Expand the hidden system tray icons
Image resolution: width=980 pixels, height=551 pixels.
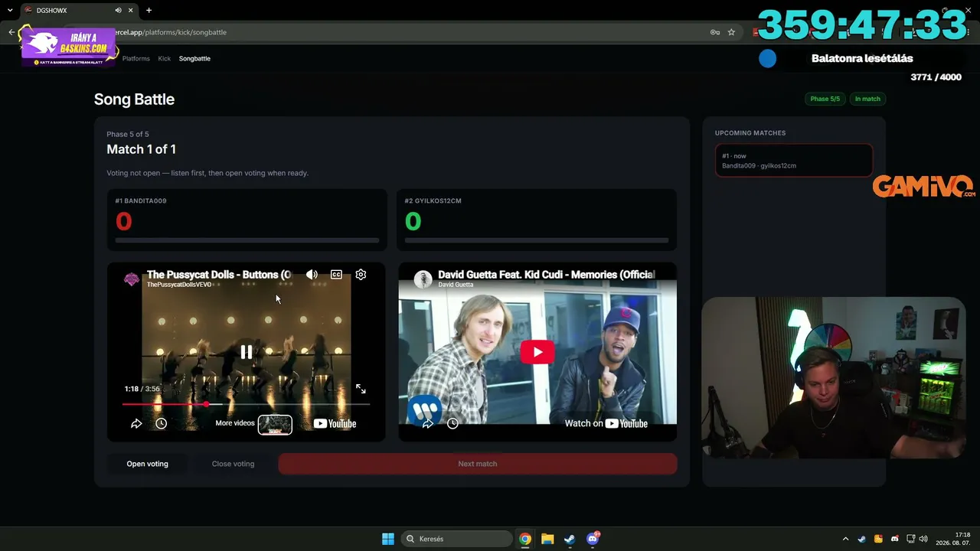click(845, 539)
